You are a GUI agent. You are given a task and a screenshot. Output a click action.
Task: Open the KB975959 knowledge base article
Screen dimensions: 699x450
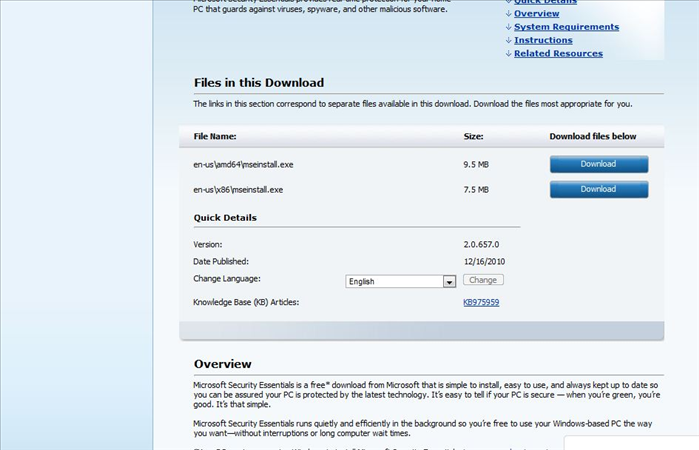(481, 302)
